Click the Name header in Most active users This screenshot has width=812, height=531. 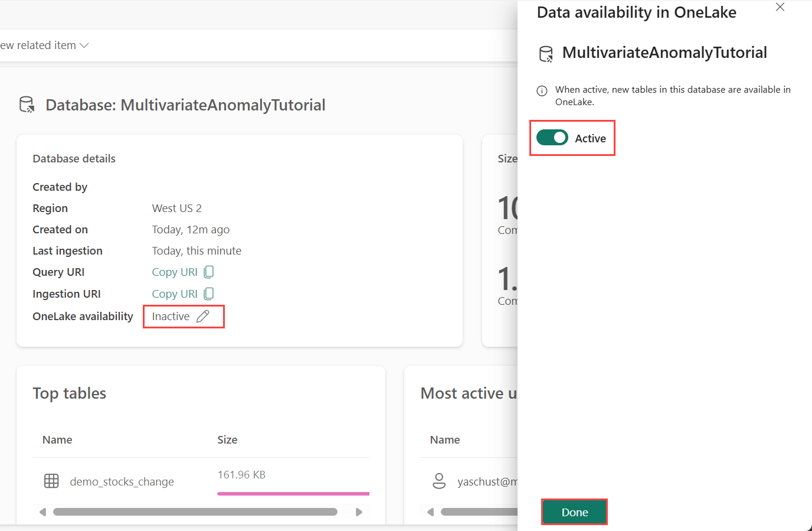(x=445, y=440)
